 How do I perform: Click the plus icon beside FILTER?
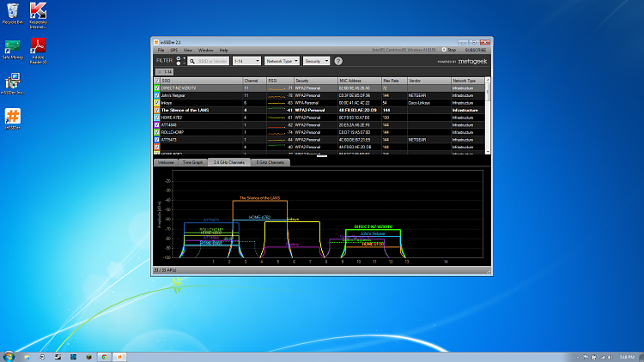(184, 58)
